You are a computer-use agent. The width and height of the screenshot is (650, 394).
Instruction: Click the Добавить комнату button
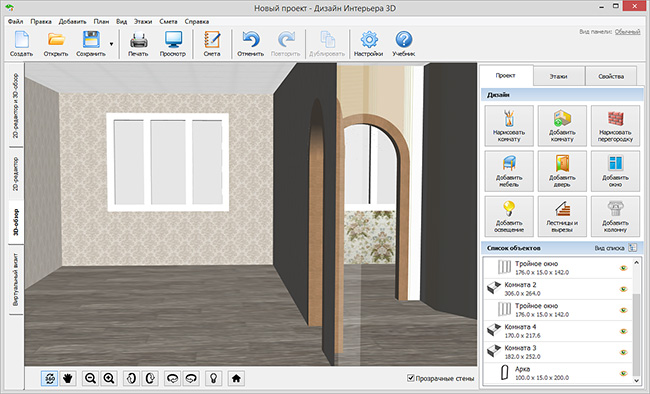click(562, 126)
